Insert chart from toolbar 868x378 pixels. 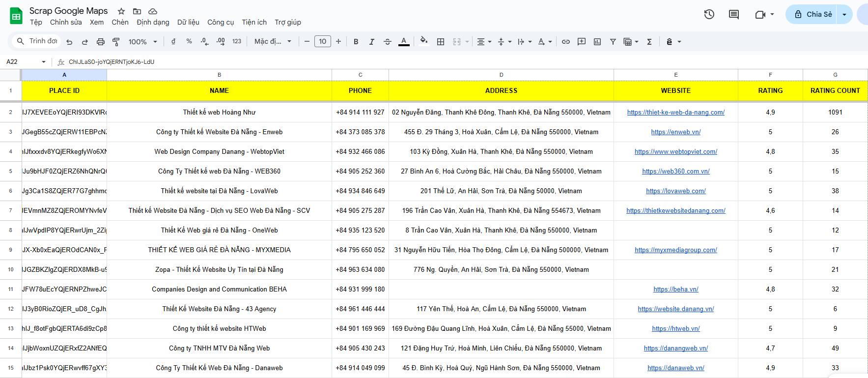coord(597,42)
